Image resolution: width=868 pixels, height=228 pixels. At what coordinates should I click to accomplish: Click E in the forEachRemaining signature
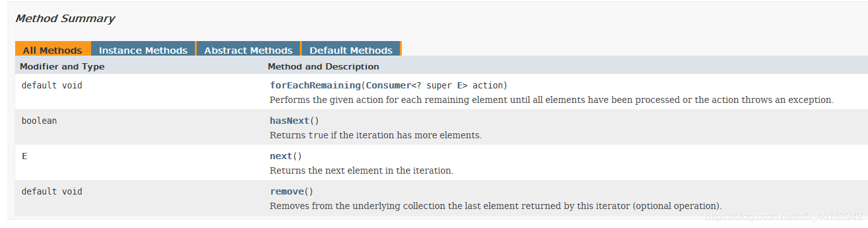click(x=460, y=85)
